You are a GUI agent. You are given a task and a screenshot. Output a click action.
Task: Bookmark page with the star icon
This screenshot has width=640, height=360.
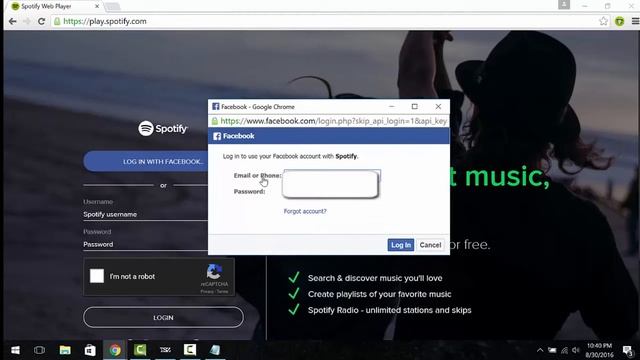pos(603,21)
